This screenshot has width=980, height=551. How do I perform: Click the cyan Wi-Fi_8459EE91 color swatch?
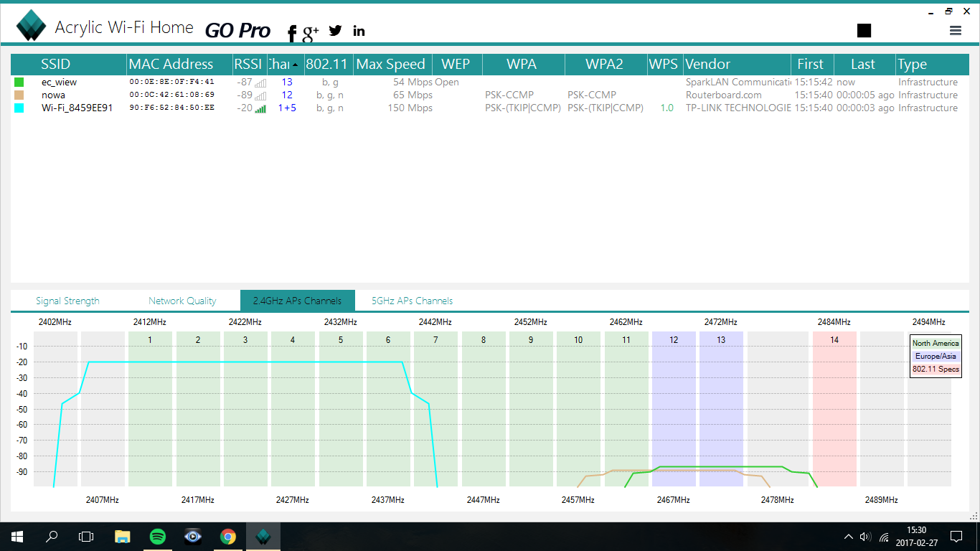click(19, 108)
